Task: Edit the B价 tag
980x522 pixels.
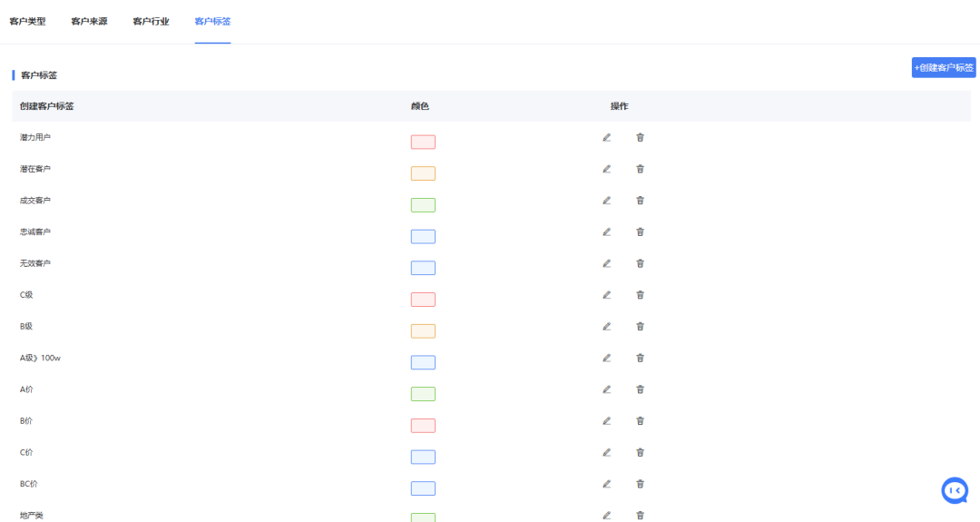Action: tap(606, 420)
